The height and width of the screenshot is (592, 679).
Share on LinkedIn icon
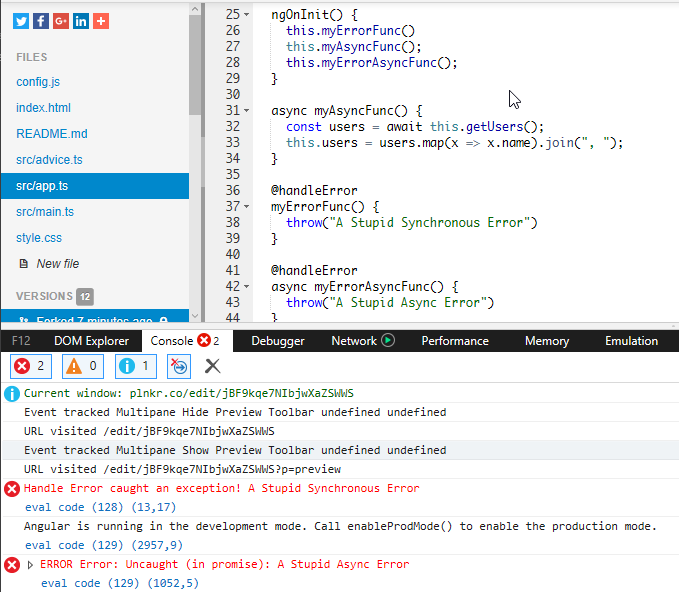point(81,21)
